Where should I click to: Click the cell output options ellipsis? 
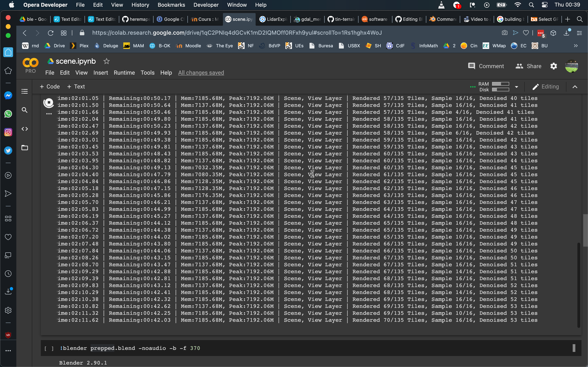pyautogui.click(x=49, y=114)
